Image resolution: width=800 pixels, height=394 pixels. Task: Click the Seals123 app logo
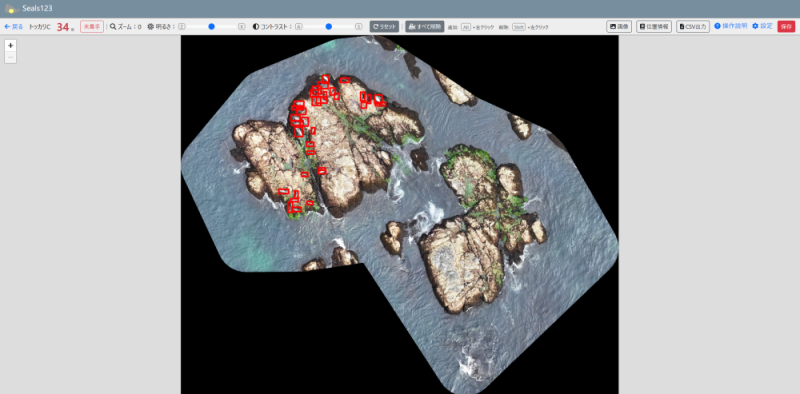point(12,9)
